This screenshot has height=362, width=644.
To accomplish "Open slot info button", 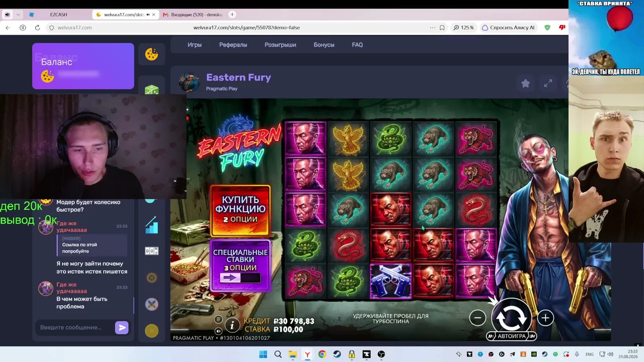I will (232, 325).
